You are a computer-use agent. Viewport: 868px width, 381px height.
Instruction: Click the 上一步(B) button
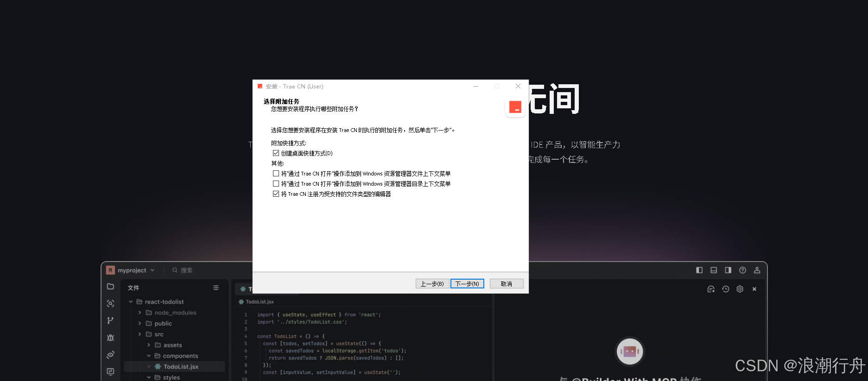tap(432, 284)
